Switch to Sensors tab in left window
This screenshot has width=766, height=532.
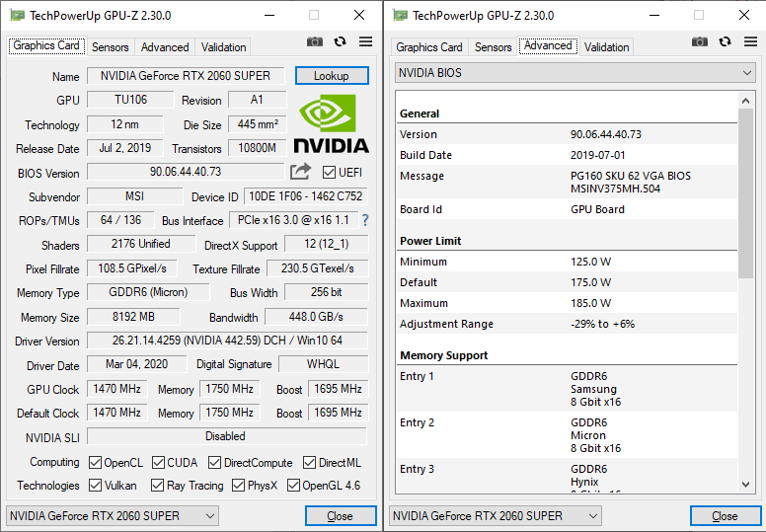pyautogui.click(x=111, y=47)
